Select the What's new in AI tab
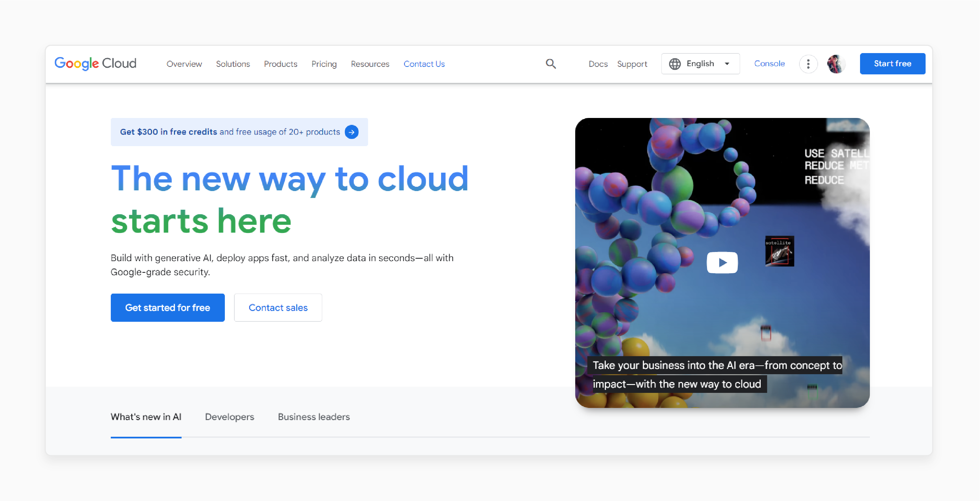The width and height of the screenshot is (980, 501). [x=146, y=416]
